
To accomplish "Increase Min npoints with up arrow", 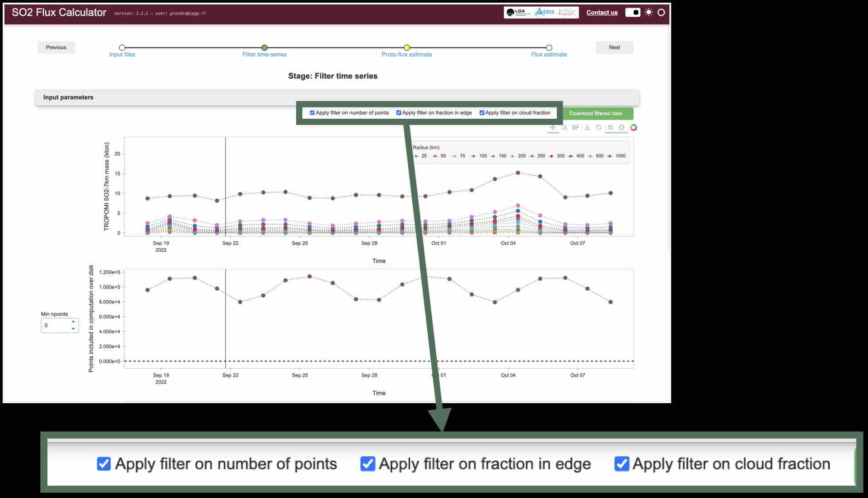I will point(73,322).
